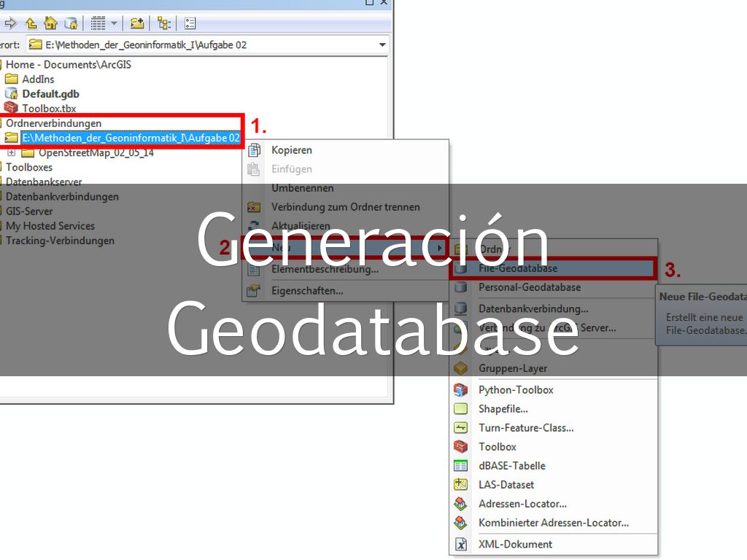The width and height of the screenshot is (747, 560).
Task: Click the Options list icon in toolbar
Action: (190, 23)
